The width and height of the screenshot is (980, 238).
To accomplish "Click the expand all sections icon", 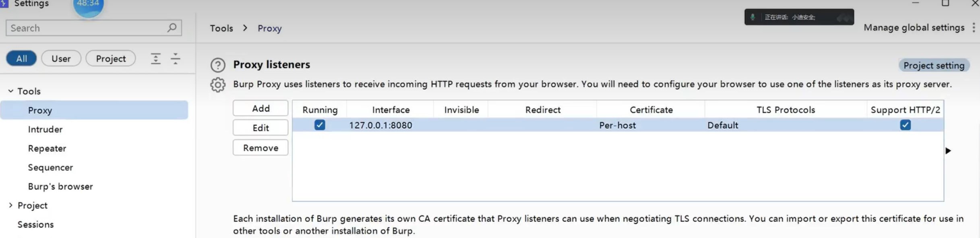I will point(156,59).
